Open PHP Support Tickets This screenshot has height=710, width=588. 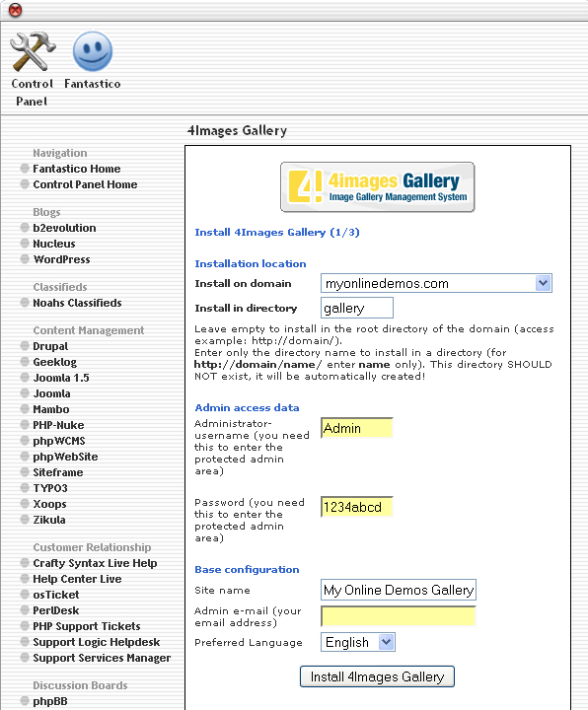click(87, 627)
